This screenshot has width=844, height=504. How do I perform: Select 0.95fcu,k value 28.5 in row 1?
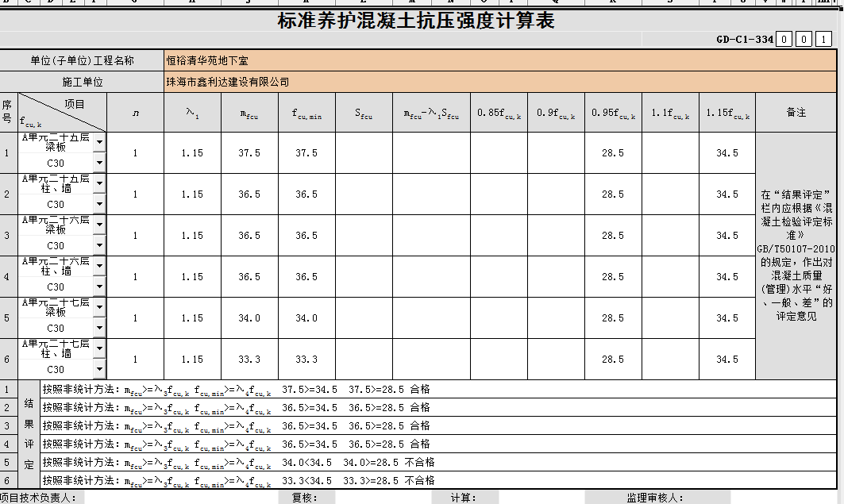point(613,153)
